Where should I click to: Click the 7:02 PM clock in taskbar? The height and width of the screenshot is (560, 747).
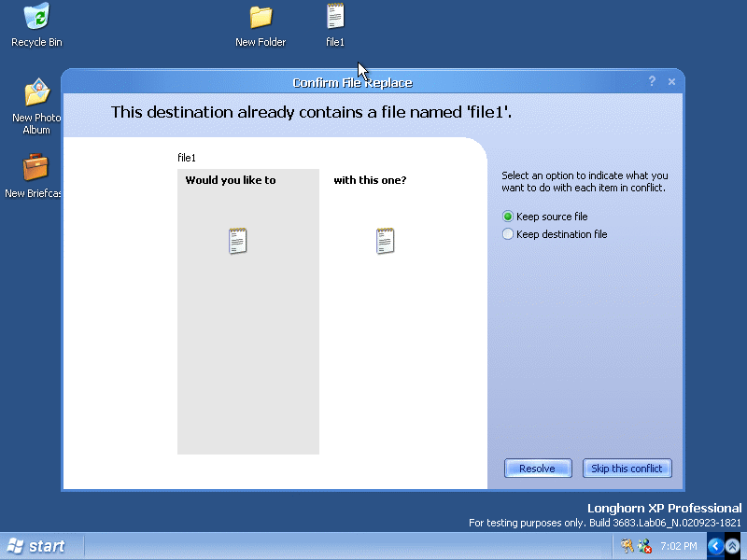point(679,546)
